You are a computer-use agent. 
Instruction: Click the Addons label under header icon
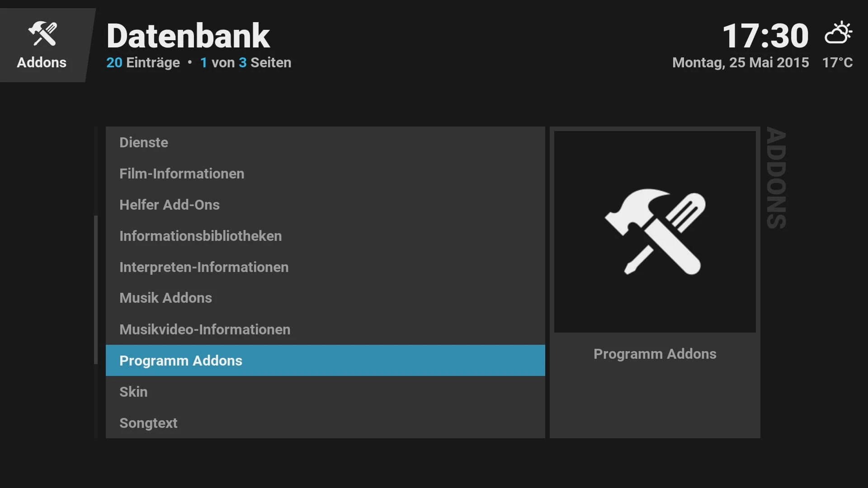(x=42, y=62)
